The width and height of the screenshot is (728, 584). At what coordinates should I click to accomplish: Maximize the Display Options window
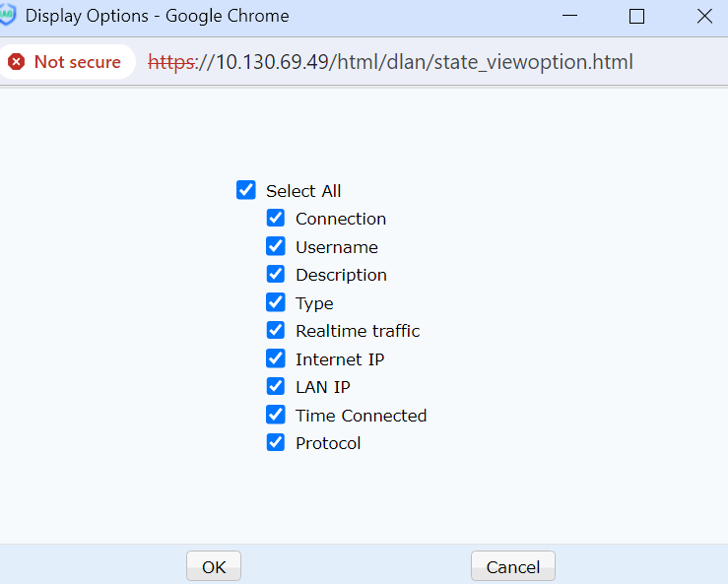click(636, 16)
